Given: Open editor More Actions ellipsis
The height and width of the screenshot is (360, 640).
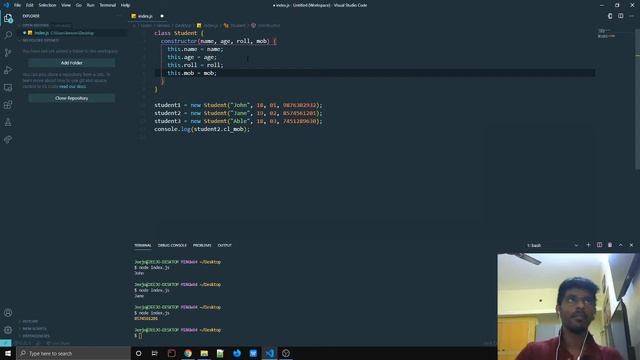Looking at the screenshot, I should 631,16.
